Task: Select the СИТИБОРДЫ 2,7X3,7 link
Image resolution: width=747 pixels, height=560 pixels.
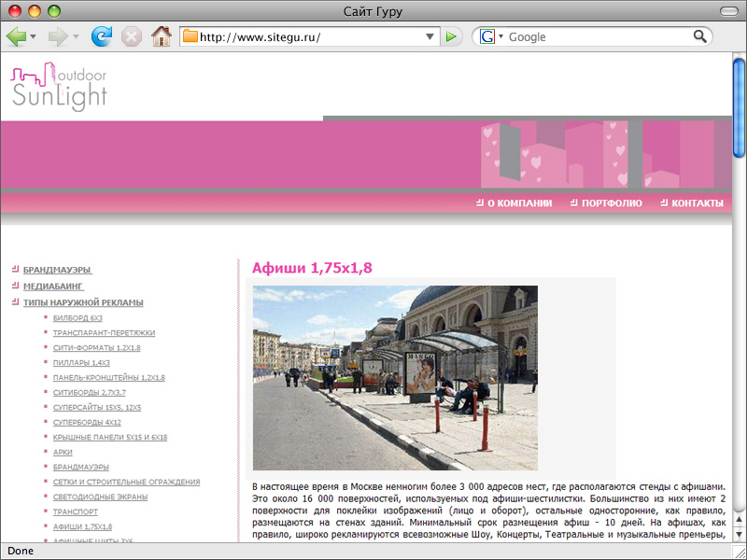Action: pyautogui.click(x=89, y=392)
